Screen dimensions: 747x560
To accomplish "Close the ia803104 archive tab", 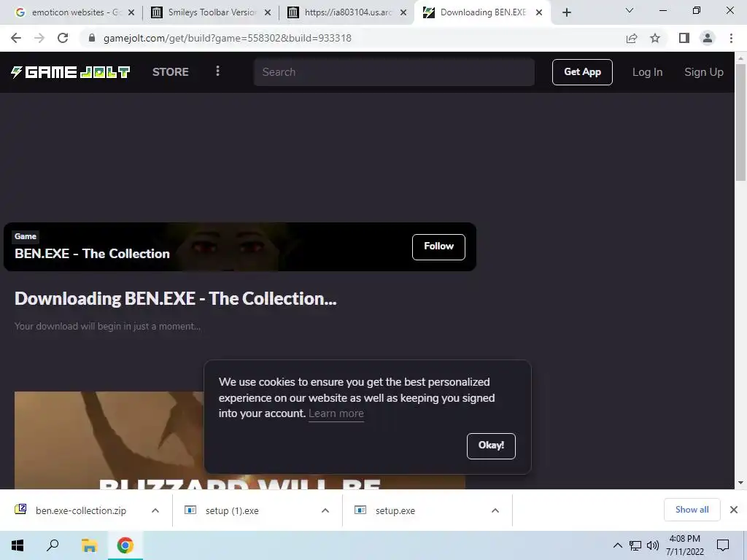I will 403,12.
